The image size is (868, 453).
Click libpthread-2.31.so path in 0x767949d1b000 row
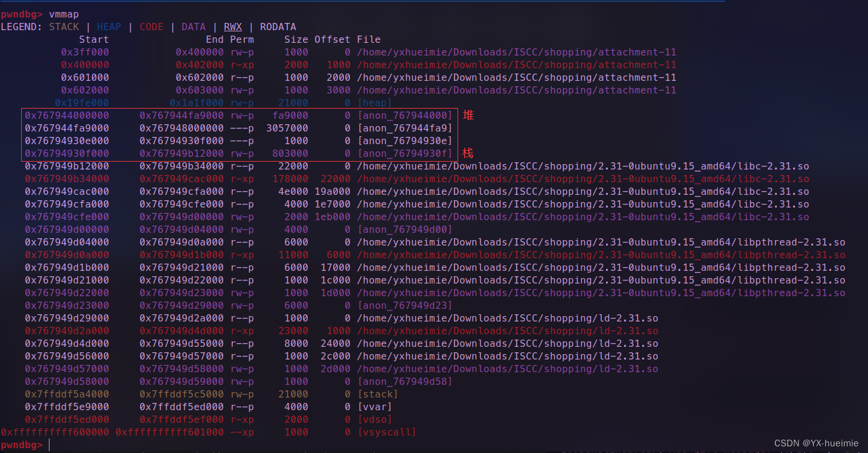point(601,267)
